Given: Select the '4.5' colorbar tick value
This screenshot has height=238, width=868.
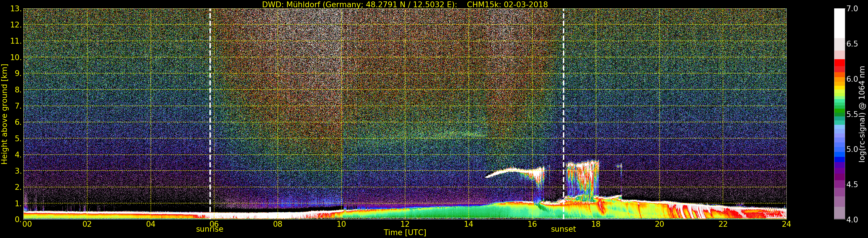Looking at the screenshot, I should click(x=852, y=185).
